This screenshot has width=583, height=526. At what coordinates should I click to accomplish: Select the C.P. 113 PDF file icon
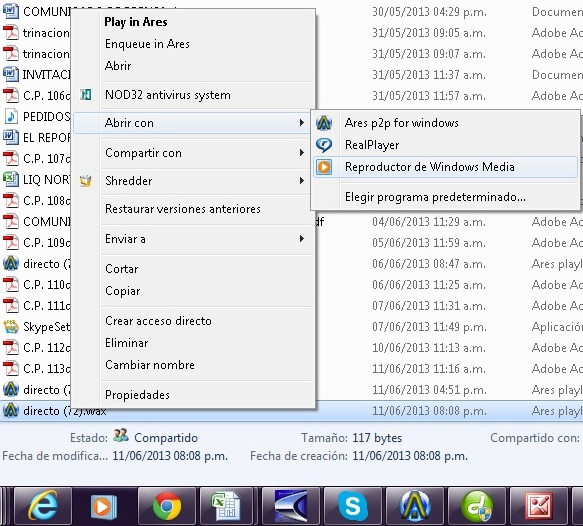point(11,368)
